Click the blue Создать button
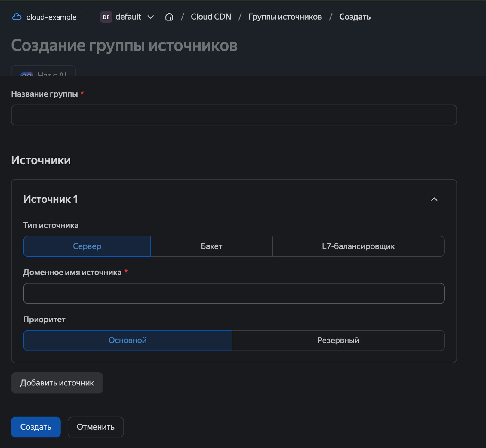This screenshot has width=486, height=448. pyautogui.click(x=36, y=427)
